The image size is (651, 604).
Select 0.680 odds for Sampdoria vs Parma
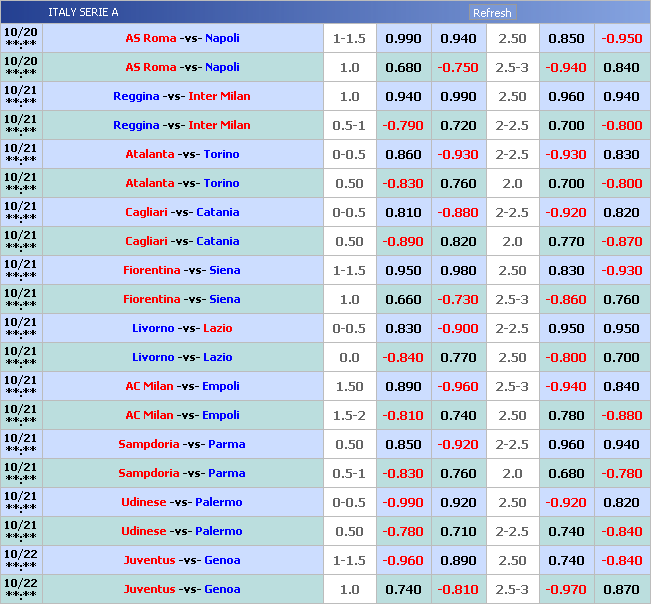click(566, 473)
